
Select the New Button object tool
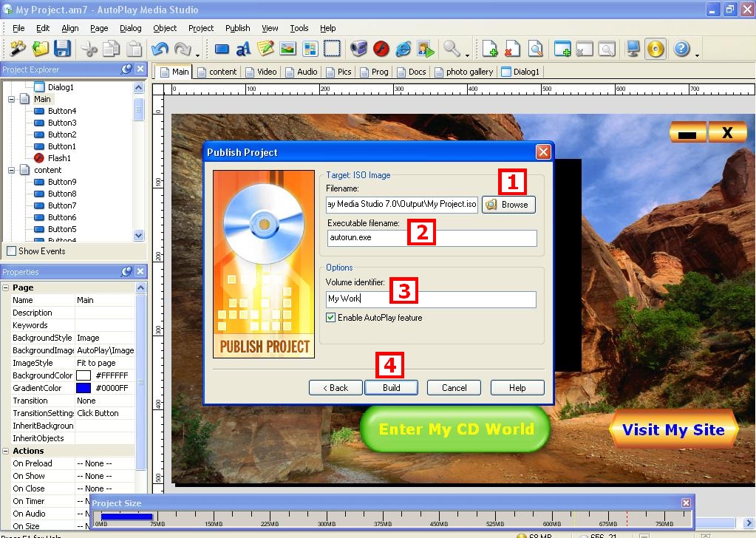222,50
